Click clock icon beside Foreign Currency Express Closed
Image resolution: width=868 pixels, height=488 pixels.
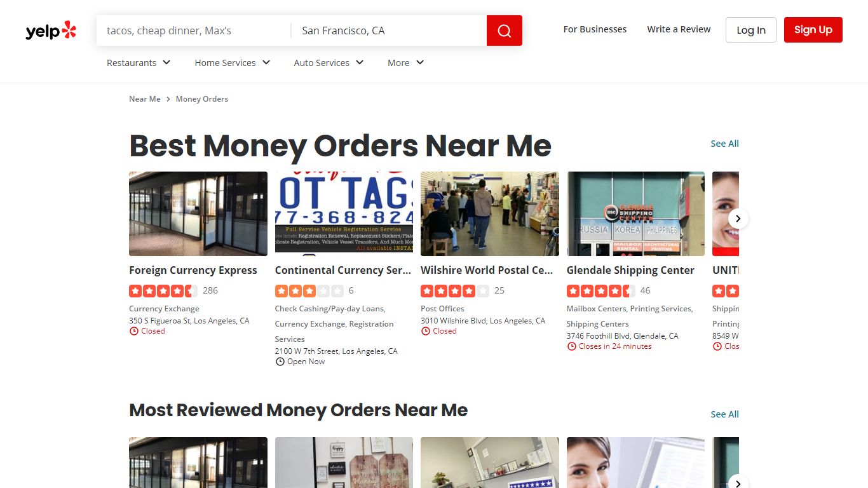[x=133, y=331]
